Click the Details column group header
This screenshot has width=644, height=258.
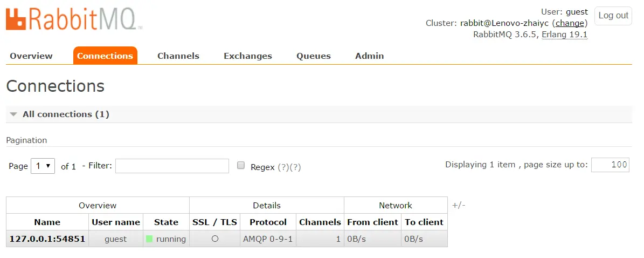coord(267,205)
